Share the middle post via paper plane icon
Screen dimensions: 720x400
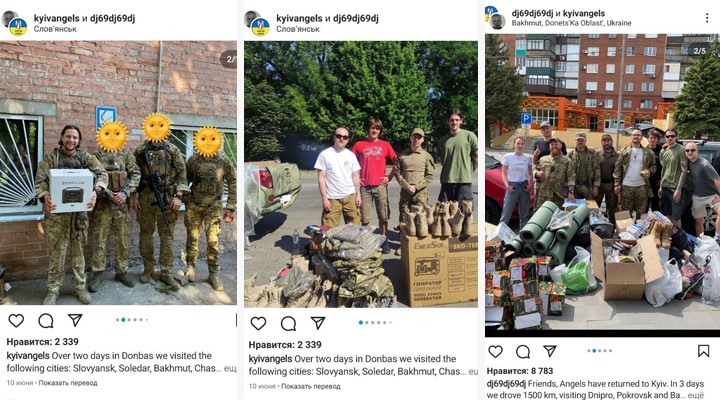coord(318,323)
